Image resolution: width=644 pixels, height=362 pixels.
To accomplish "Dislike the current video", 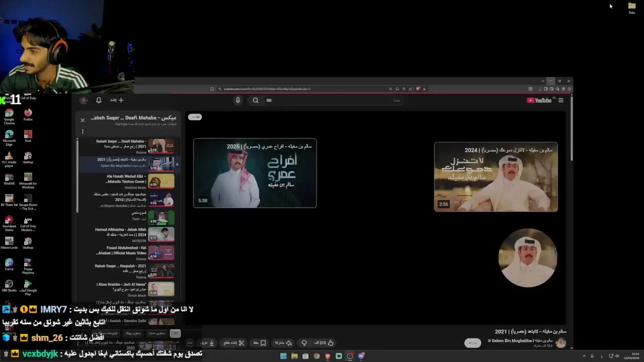I will pyautogui.click(x=304, y=343).
